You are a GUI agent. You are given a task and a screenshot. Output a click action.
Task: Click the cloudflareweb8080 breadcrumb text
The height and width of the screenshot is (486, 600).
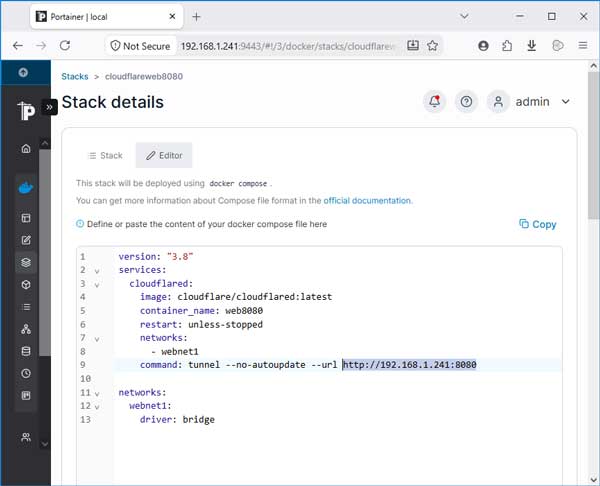click(x=144, y=77)
